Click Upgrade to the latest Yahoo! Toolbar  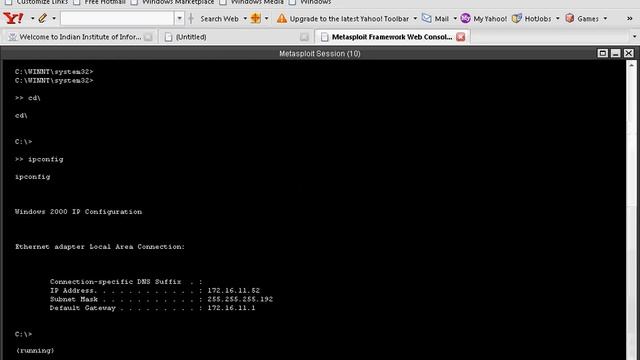tap(349, 19)
